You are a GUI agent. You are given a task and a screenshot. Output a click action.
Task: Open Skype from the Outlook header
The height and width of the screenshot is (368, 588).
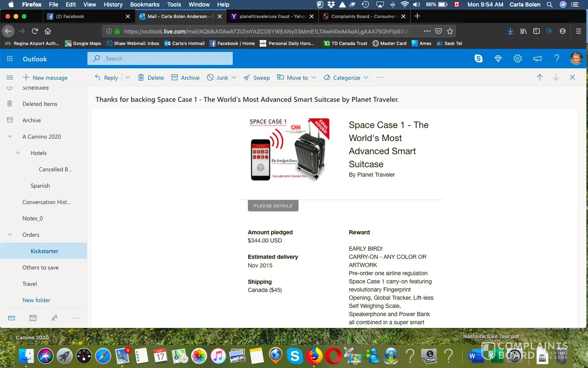479,58
